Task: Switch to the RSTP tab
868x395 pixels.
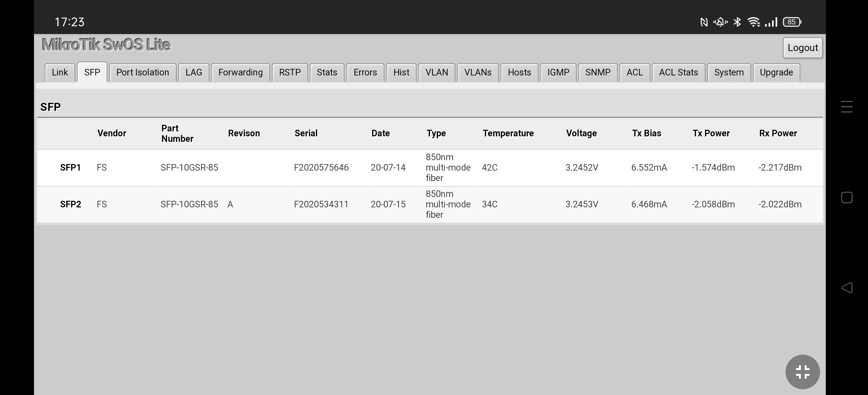Action: pos(290,72)
